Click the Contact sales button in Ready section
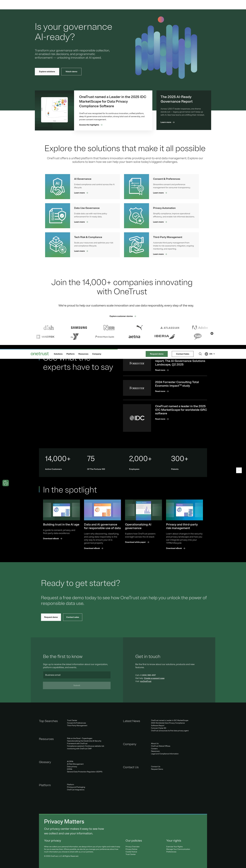246x868 pixels. click(73, 617)
